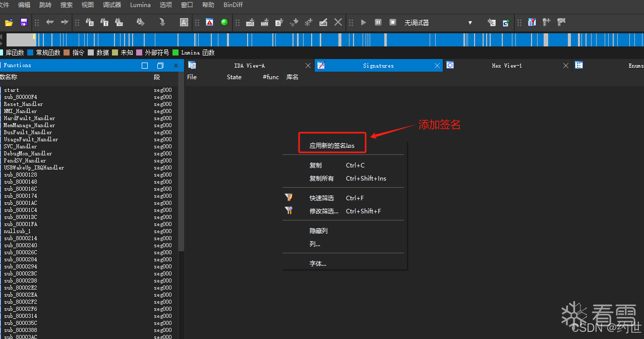644x339 pixels.
Task: Click the pink 外部符号 legend swatch
Action: tap(139, 52)
